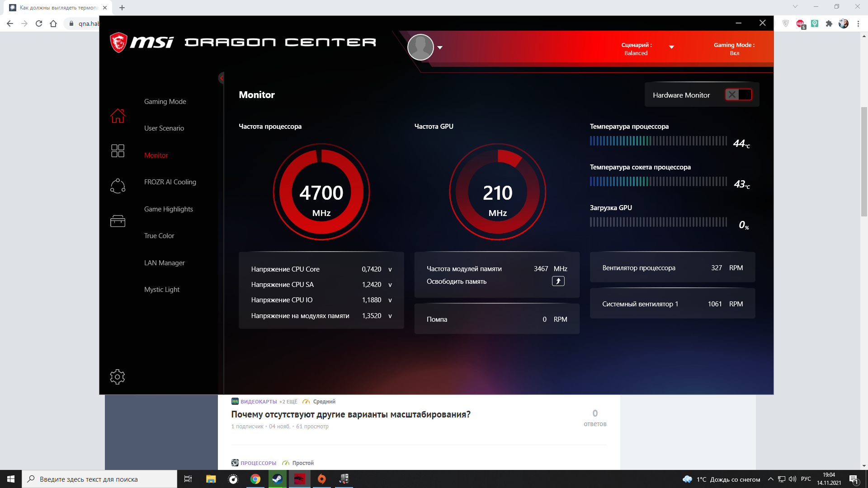This screenshot has width=868, height=488.
Task: Minimize the Dragon Center window
Action: 738,23
